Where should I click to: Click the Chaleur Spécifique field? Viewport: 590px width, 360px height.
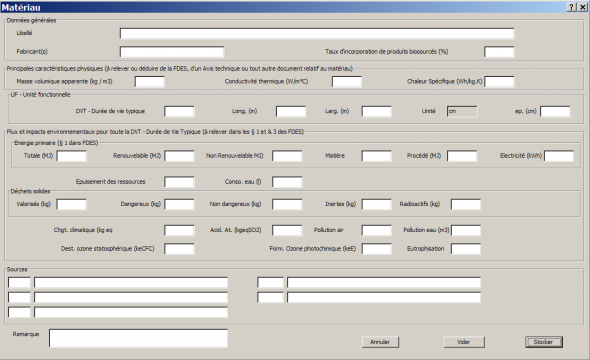click(x=499, y=82)
